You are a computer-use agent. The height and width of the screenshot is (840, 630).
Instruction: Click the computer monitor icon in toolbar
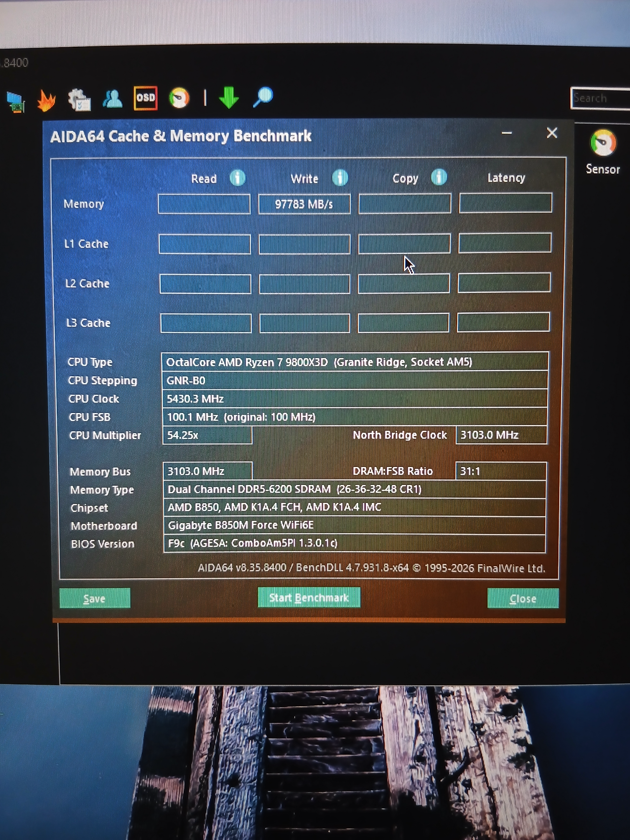point(16,102)
